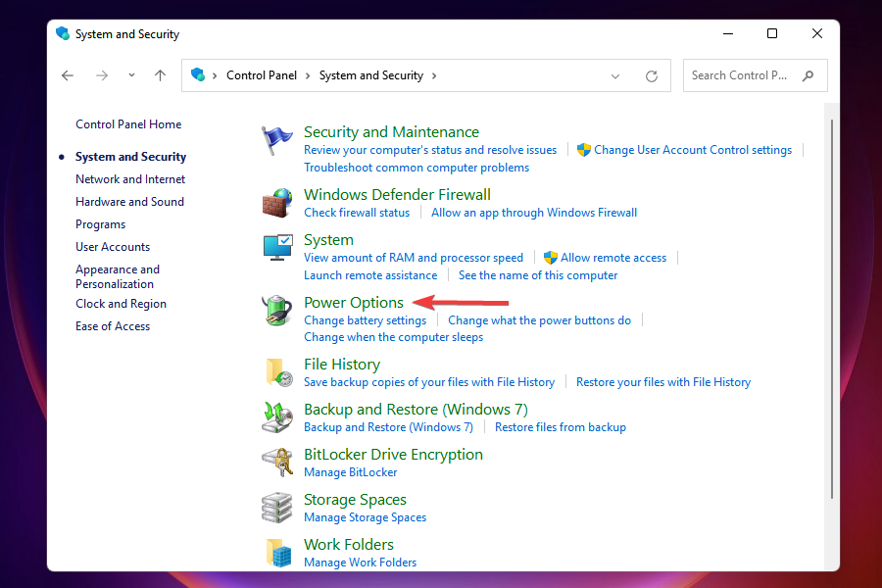Expand the chevron after Control Panel breadcrumb
882x588 pixels.
click(308, 75)
